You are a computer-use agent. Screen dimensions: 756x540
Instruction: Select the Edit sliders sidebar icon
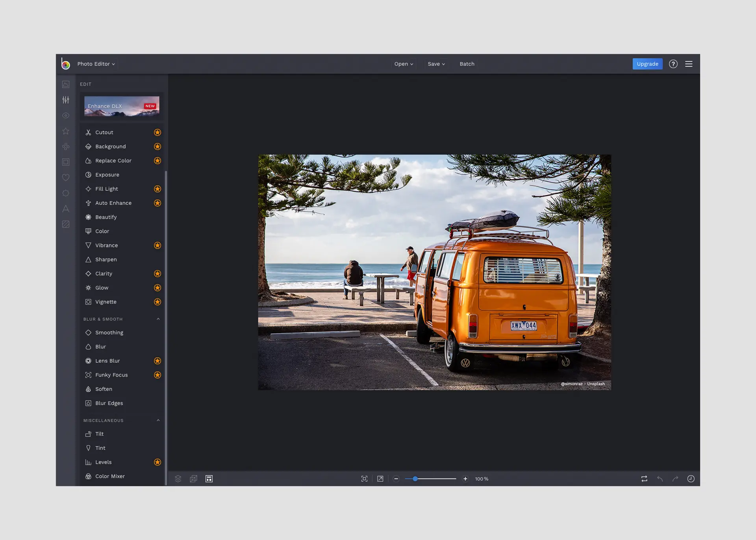click(66, 100)
